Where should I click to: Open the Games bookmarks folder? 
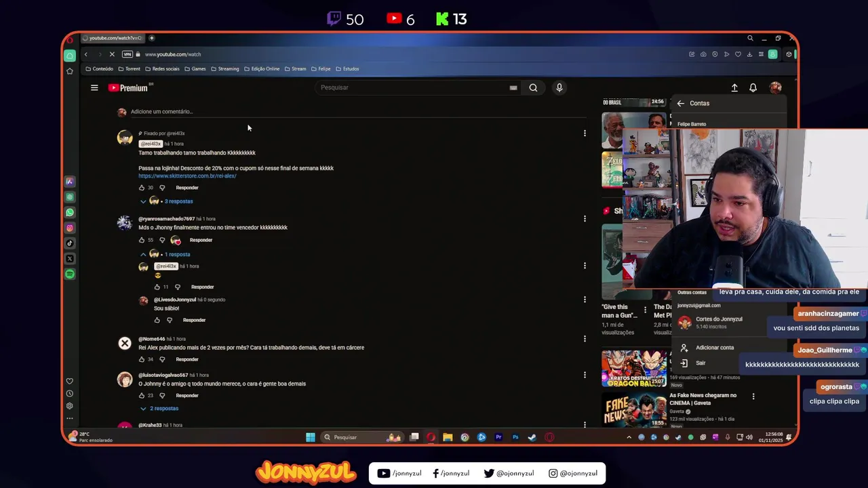tap(195, 68)
